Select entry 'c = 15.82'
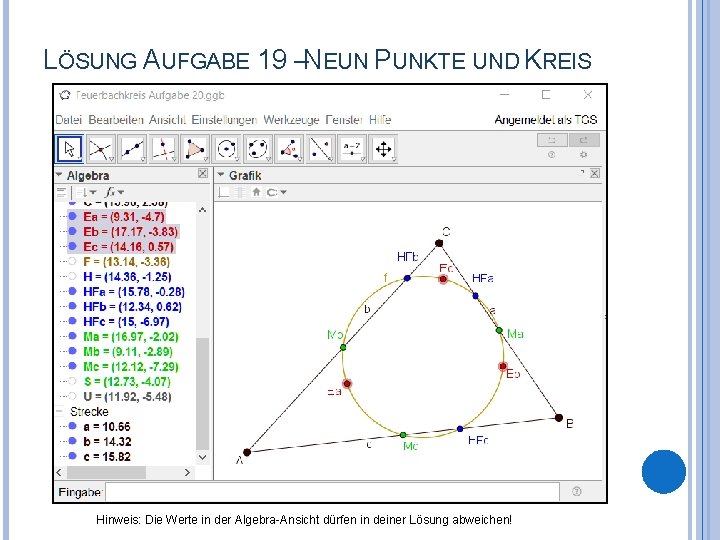 pos(107,456)
